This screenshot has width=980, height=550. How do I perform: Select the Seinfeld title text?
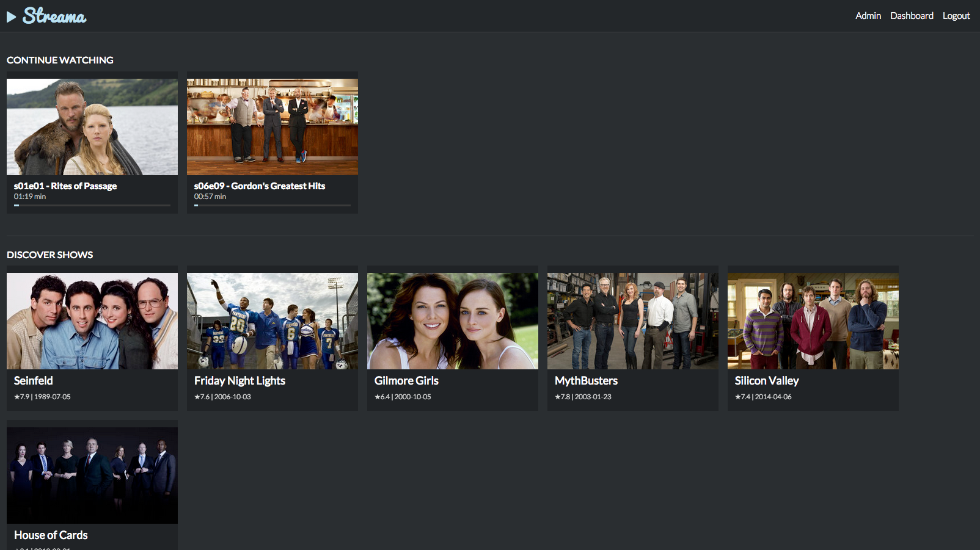tap(34, 381)
